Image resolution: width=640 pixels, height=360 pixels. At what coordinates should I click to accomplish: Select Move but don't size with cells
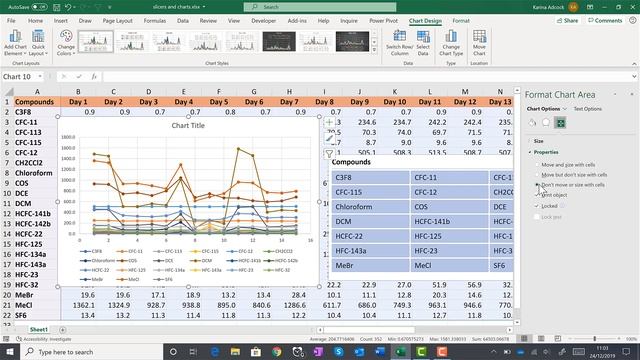[x=571, y=175]
